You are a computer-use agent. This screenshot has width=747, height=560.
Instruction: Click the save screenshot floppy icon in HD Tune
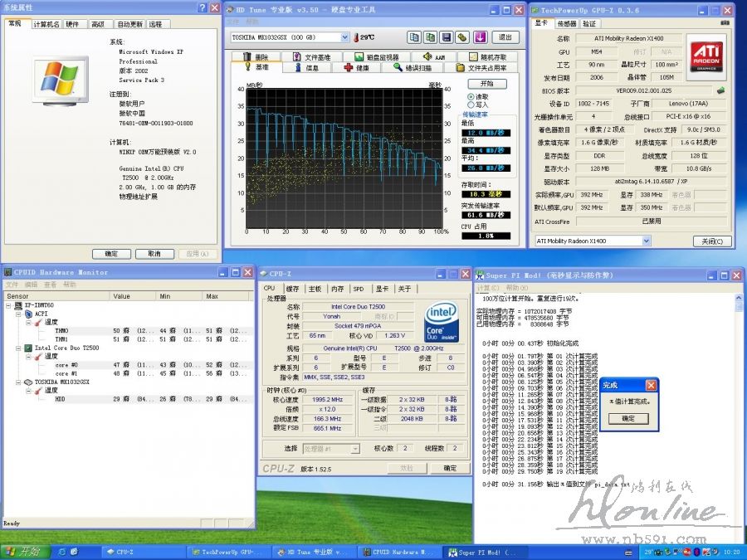pyautogui.click(x=446, y=37)
